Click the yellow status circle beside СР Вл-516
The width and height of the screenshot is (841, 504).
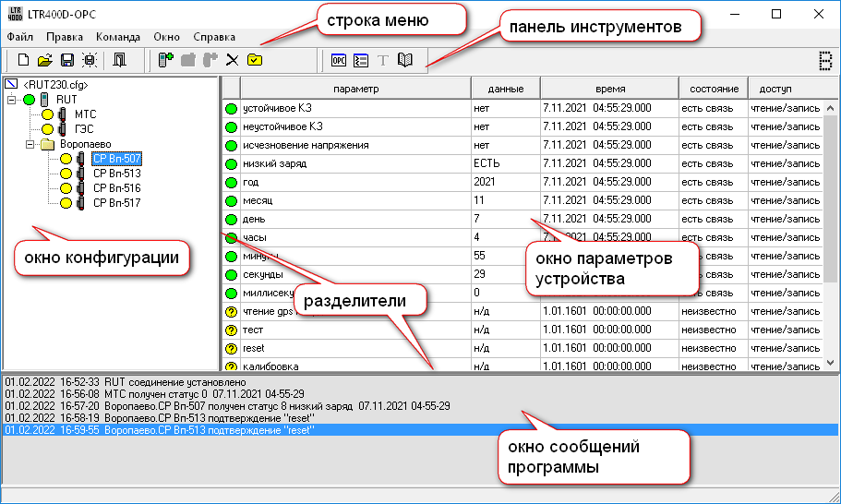pyautogui.click(x=66, y=188)
